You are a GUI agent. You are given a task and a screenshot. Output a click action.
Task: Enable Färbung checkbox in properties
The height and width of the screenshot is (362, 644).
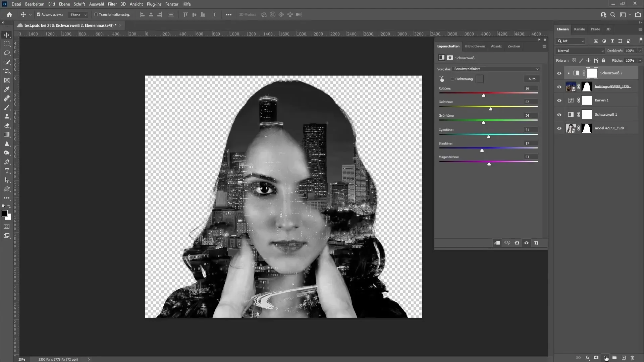click(452, 79)
